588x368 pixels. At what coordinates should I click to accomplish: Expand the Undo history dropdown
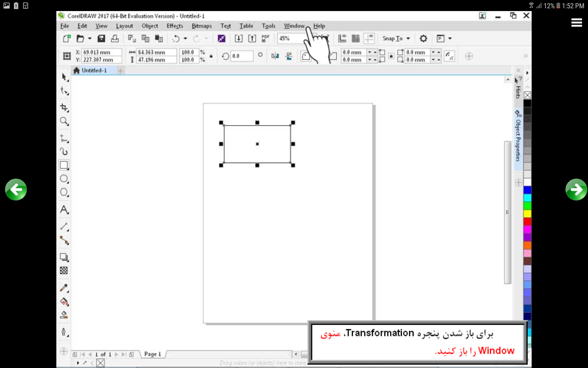pyautogui.click(x=185, y=39)
